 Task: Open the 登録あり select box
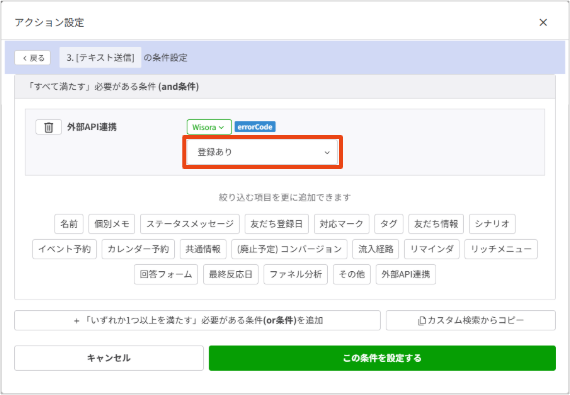coord(262,152)
